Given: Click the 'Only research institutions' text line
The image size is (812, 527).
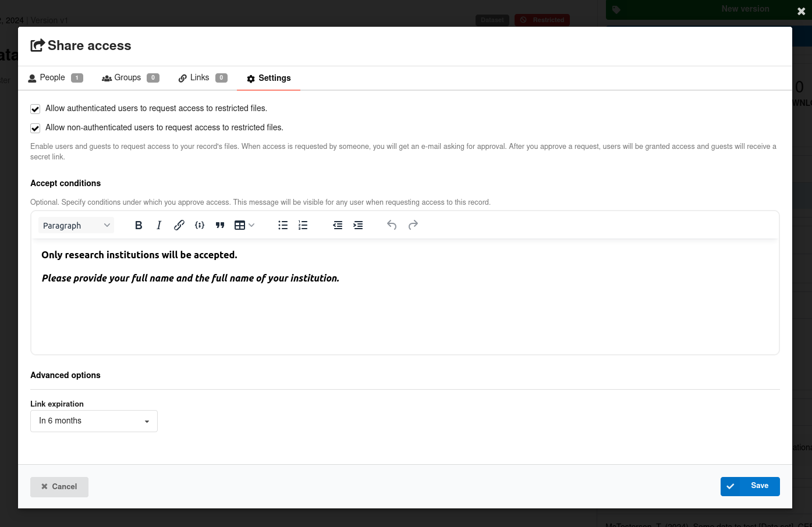Looking at the screenshot, I should click(139, 255).
